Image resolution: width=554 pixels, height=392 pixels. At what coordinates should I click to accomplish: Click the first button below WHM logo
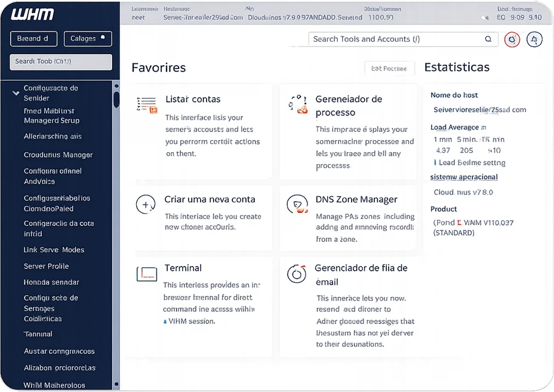33,39
